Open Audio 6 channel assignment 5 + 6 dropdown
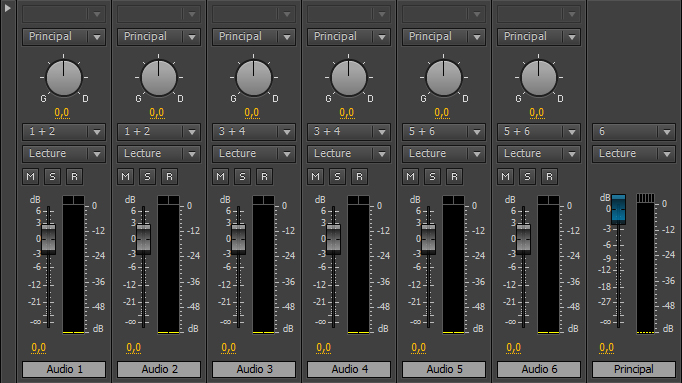 click(539, 132)
